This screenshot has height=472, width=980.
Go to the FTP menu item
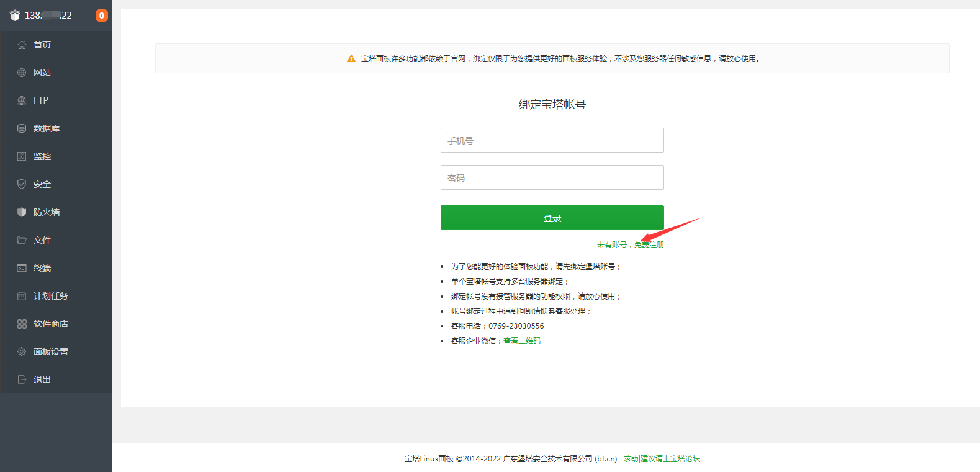pos(56,100)
